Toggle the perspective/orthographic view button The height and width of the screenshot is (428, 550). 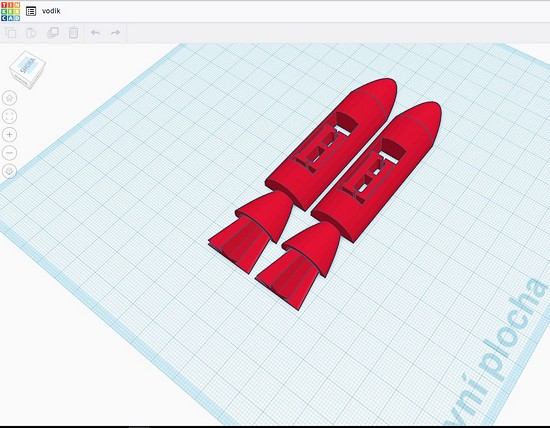pyautogui.click(x=9, y=171)
